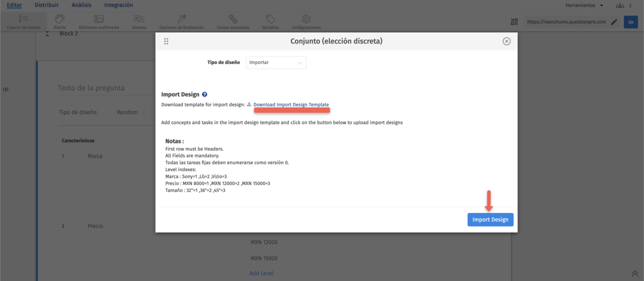Click the 'All Fields are mandatory.' note
The height and width of the screenshot is (281, 644).
192,155
